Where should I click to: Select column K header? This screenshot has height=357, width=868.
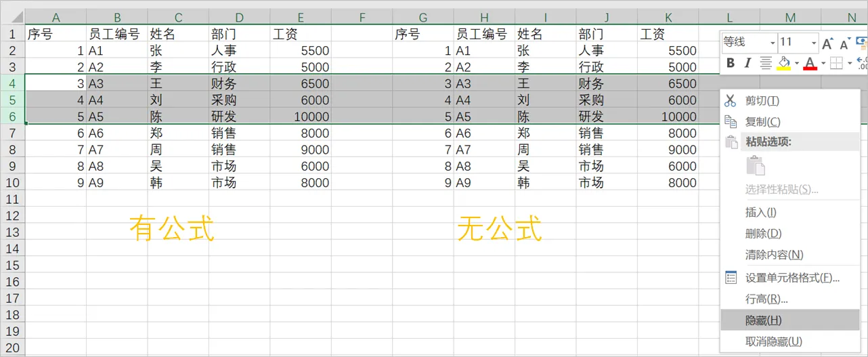click(668, 17)
